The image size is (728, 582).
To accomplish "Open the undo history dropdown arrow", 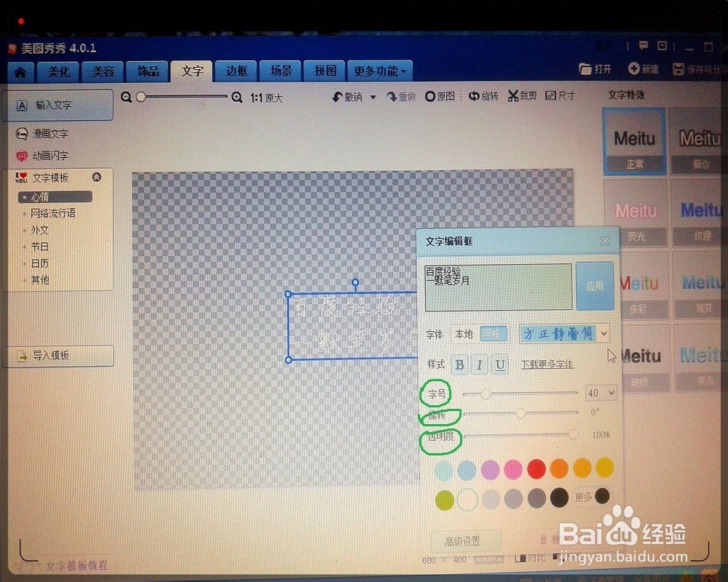I will point(373,97).
